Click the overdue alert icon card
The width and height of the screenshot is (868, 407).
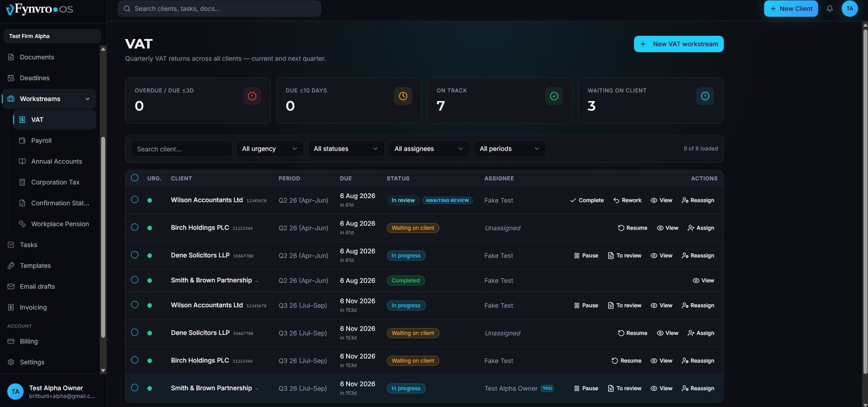252,96
